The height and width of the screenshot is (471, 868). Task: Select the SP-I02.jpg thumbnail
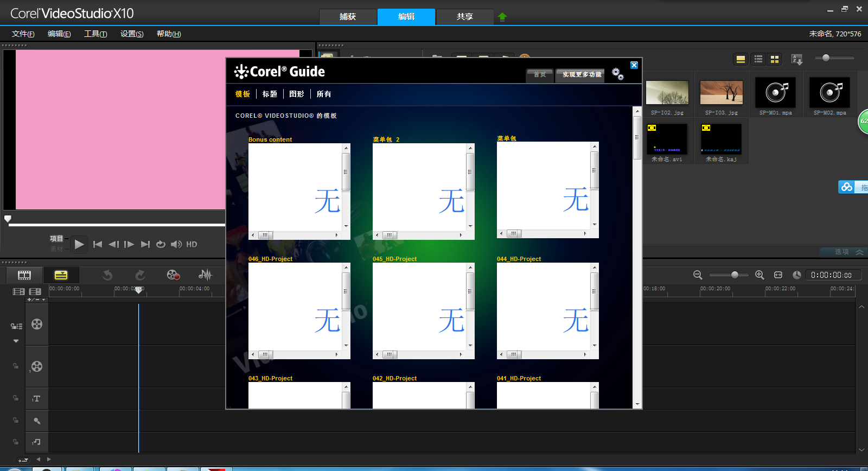[667, 92]
